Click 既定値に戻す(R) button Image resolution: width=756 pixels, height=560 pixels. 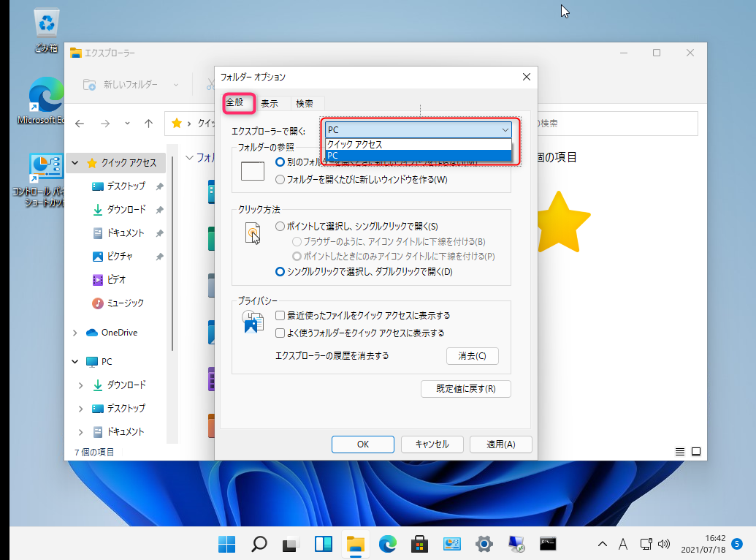pyautogui.click(x=466, y=389)
